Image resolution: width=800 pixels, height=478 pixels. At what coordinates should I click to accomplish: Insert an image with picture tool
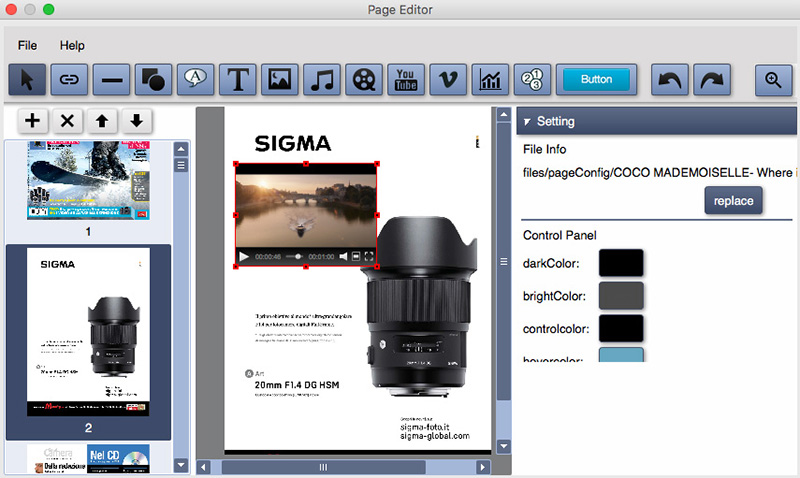click(280, 80)
